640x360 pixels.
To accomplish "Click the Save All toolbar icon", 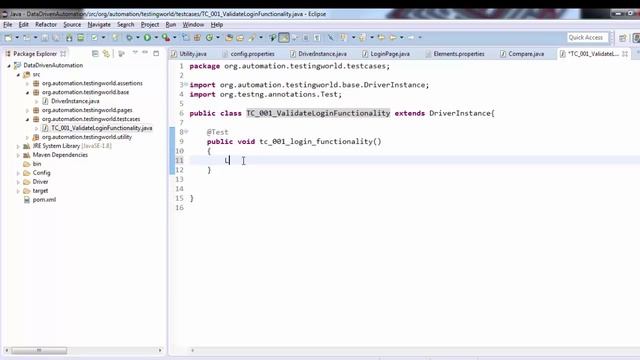I will pos(56,38).
